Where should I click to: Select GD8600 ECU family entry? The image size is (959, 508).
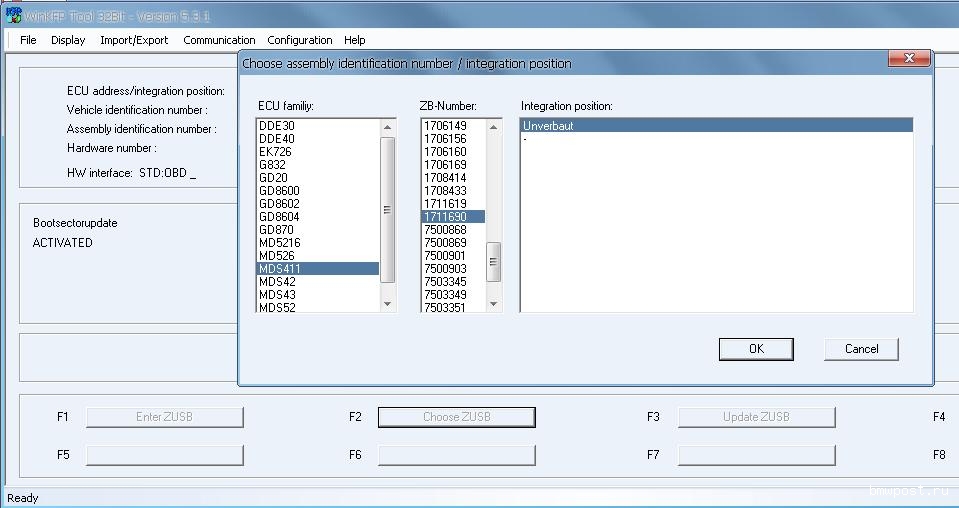click(279, 191)
